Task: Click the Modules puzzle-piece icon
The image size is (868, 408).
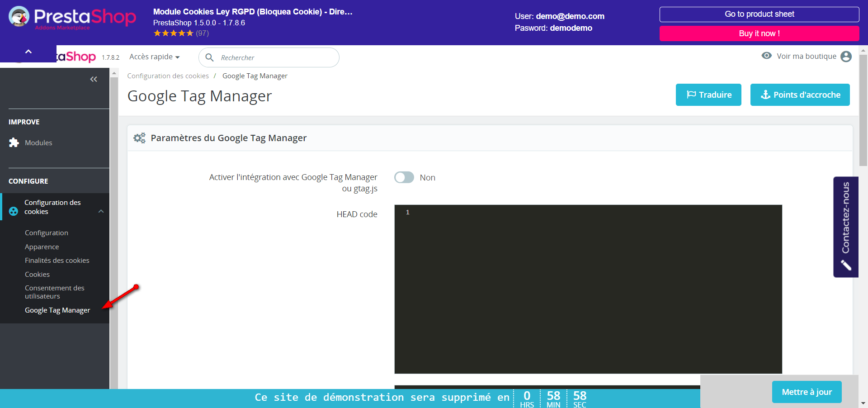Action: click(x=14, y=142)
